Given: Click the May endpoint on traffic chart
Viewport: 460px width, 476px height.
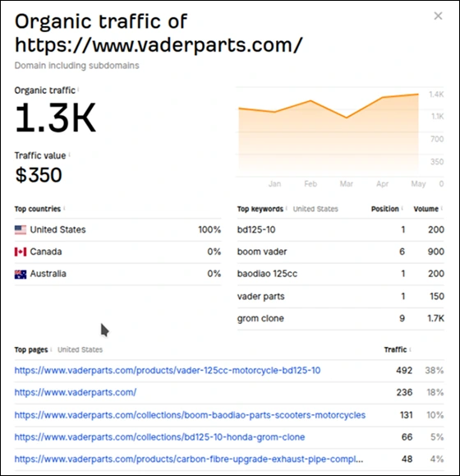Looking at the screenshot, I should pos(418,95).
